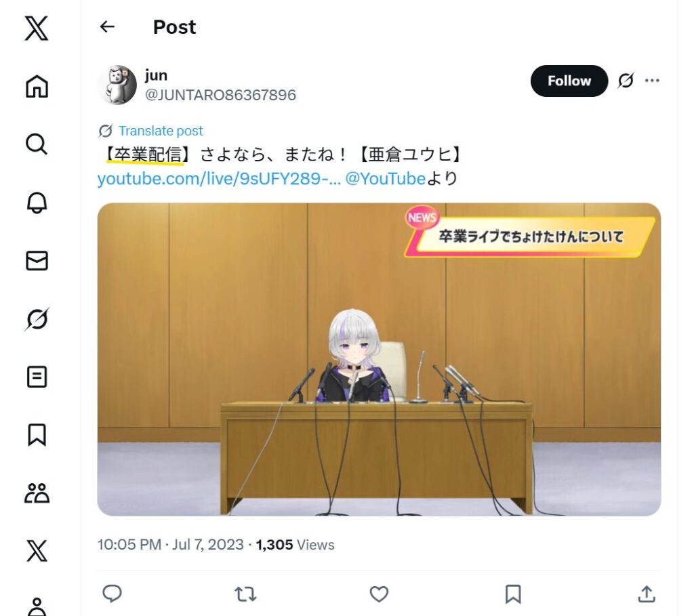Click the X logo at top of sidebar

[37, 28]
